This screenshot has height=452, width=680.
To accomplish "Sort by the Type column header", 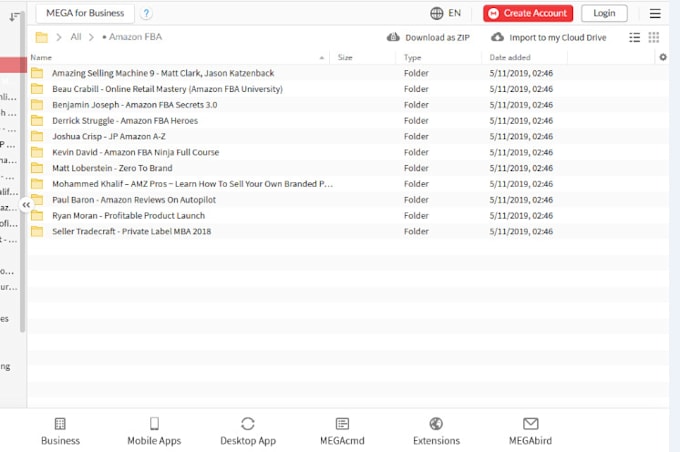I will tap(412, 57).
